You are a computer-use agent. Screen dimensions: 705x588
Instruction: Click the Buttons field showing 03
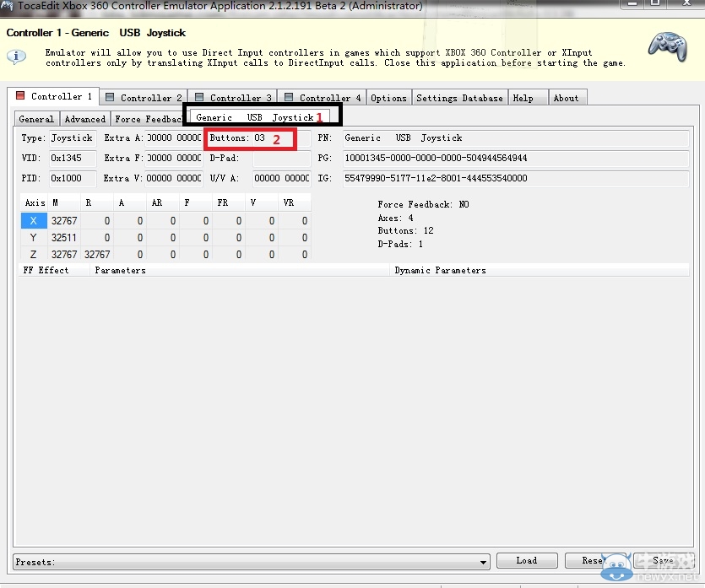point(281,138)
